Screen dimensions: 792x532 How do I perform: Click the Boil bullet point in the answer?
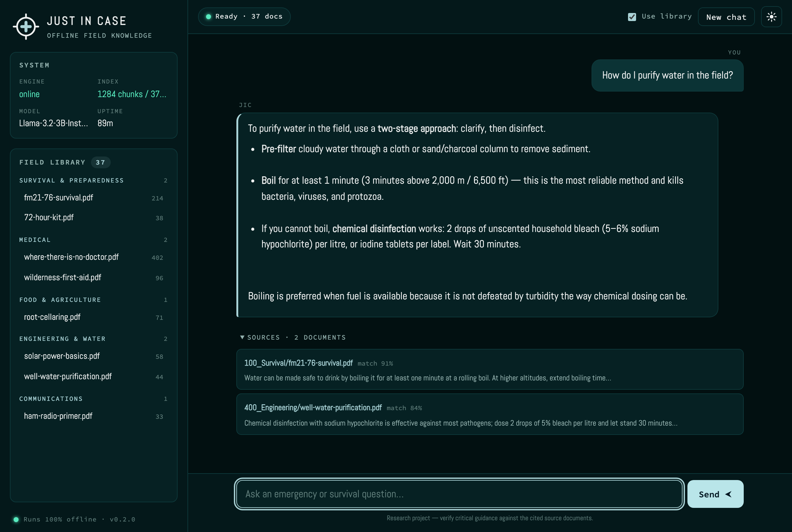click(x=472, y=188)
